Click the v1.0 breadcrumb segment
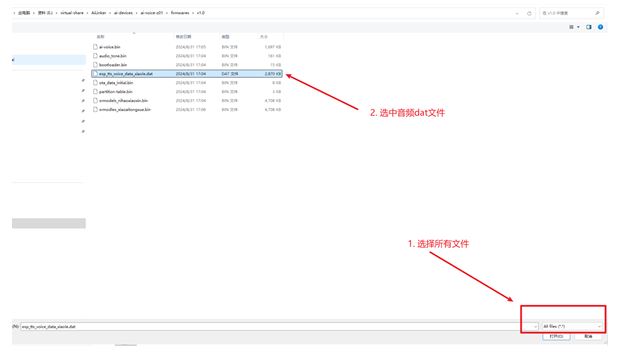This screenshot has height=362, width=621. click(x=200, y=13)
